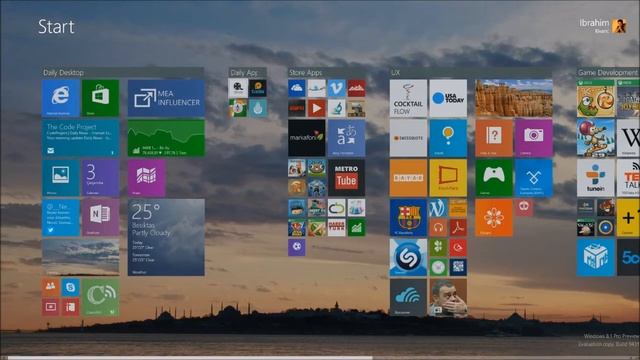Open the light green tile with C logo
The width and height of the screenshot is (640, 360).
coord(100,297)
